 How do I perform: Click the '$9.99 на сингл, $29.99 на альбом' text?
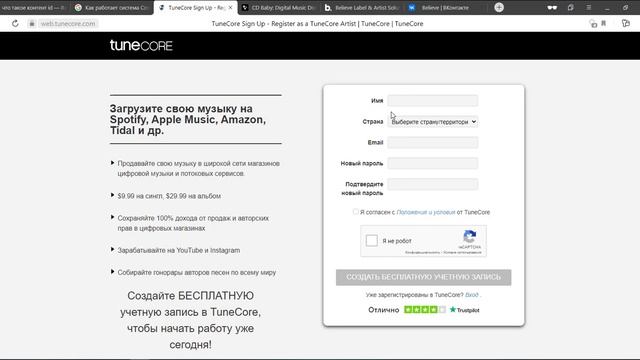click(x=169, y=196)
